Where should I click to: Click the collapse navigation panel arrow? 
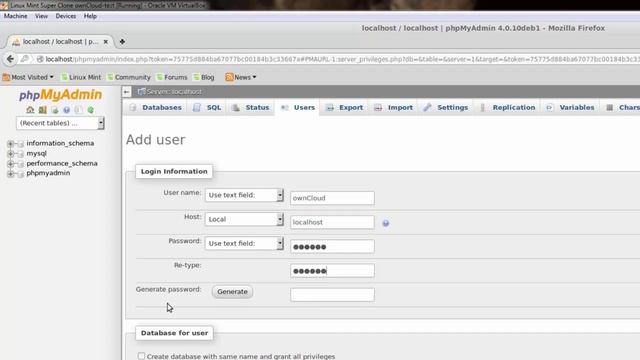click(127, 92)
